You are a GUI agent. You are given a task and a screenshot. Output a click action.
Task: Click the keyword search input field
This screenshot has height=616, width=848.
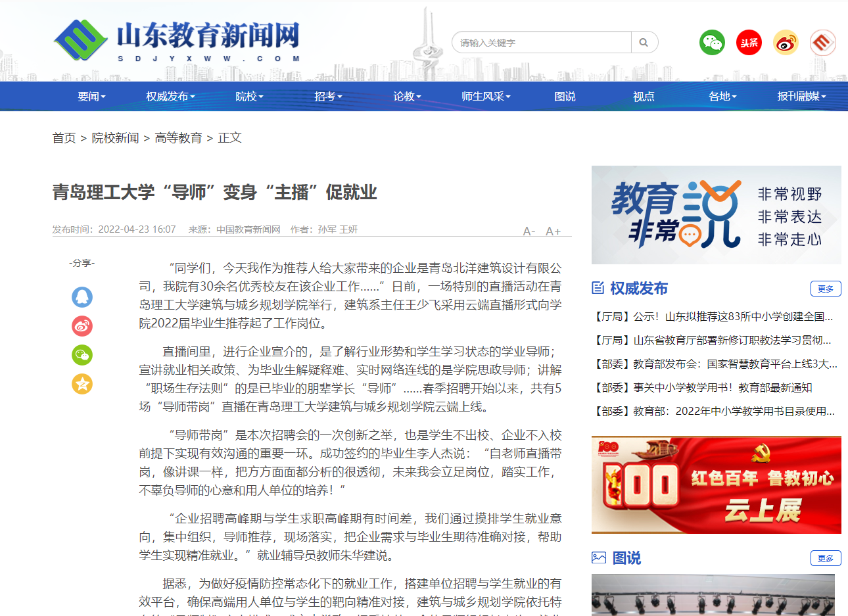pos(542,43)
